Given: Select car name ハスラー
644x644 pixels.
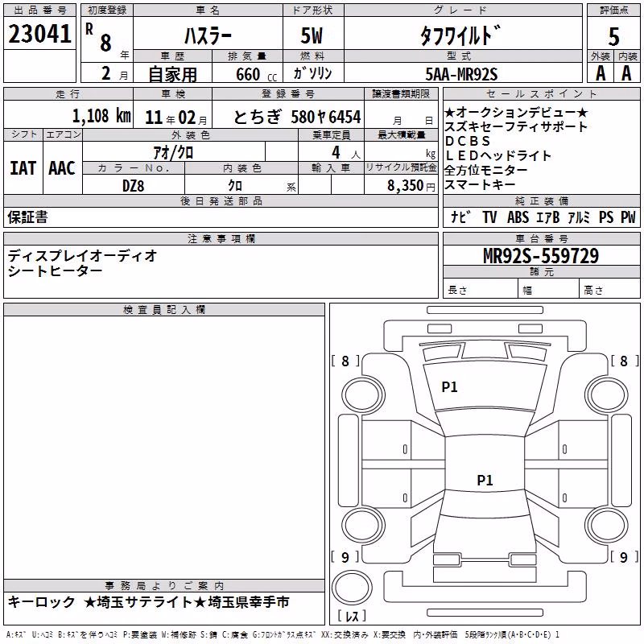Looking at the screenshot, I should point(208,36).
